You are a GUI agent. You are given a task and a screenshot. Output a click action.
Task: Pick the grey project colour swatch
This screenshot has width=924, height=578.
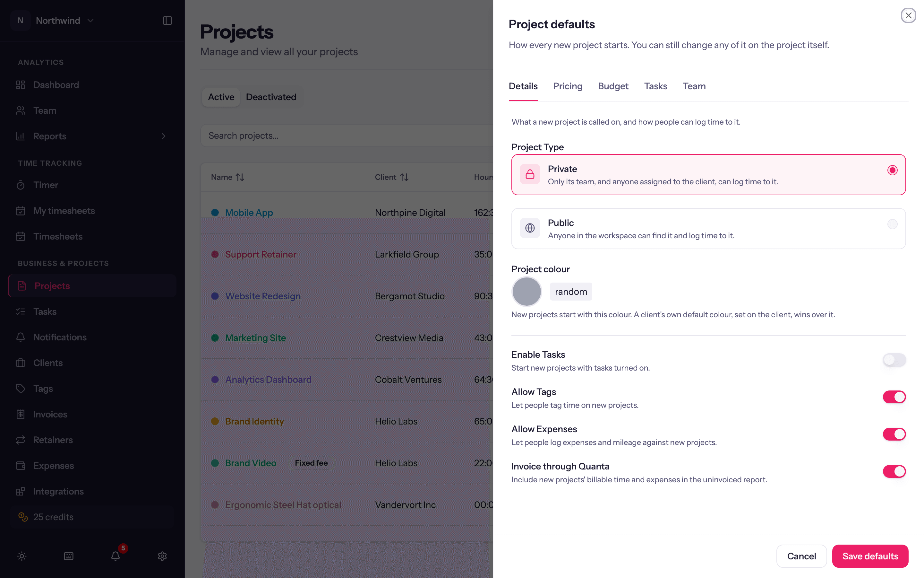point(526,292)
